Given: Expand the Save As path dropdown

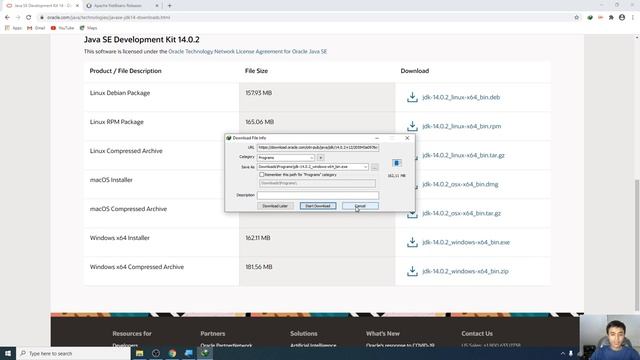Looking at the screenshot, I should 365,167.
